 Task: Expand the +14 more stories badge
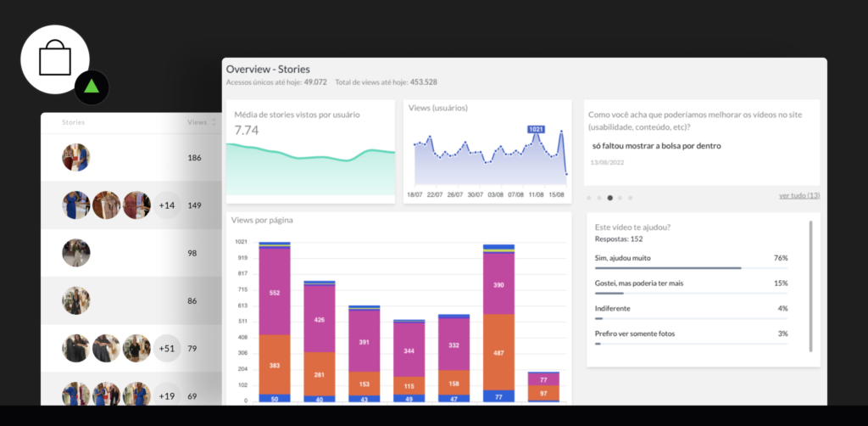(x=167, y=205)
